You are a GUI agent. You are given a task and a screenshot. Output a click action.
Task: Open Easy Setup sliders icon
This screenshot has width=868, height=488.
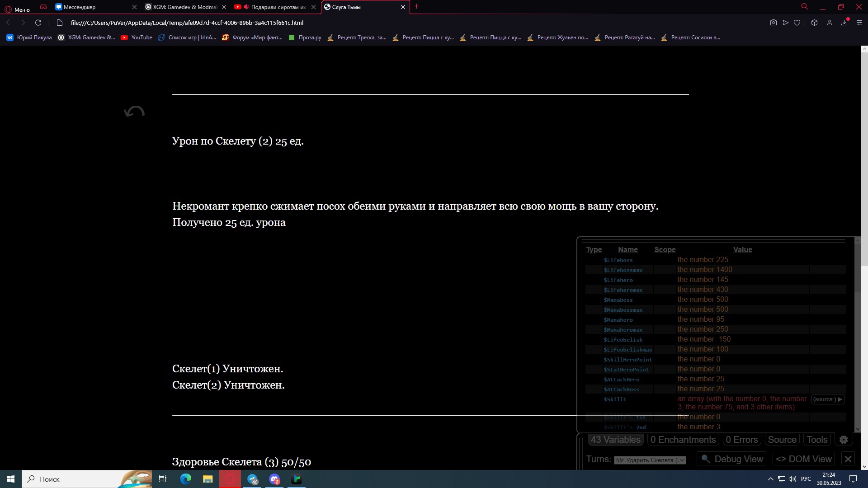859,23
